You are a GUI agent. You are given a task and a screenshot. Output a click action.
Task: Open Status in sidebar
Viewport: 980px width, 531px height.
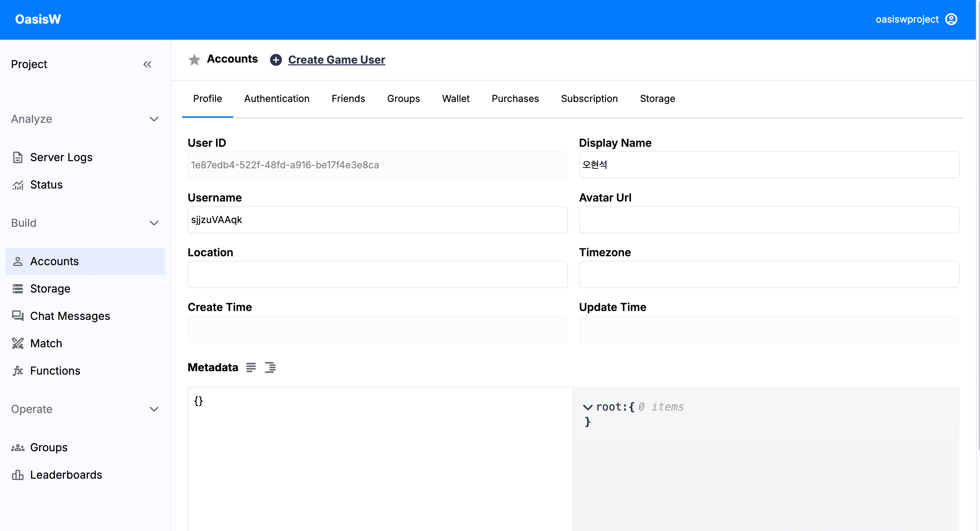(85, 185)
